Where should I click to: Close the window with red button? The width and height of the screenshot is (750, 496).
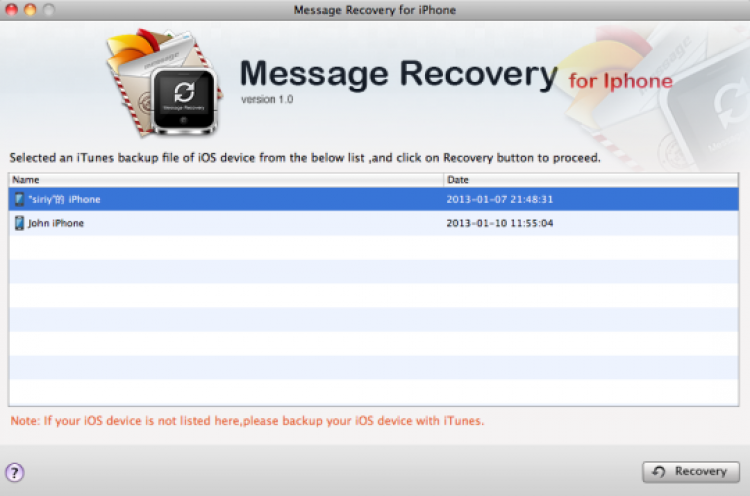click(11, 10)
